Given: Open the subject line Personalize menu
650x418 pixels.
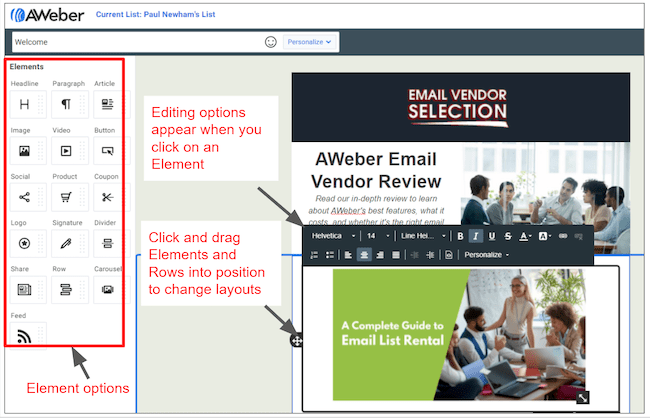Looking at the screenshot, I should (x=310, y=42).
